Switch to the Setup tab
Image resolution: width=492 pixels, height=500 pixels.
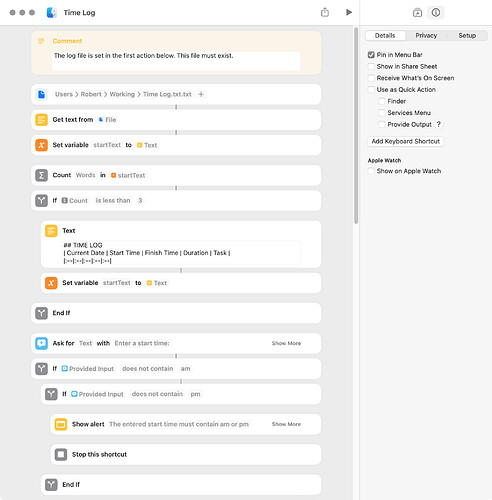[467, 35]
